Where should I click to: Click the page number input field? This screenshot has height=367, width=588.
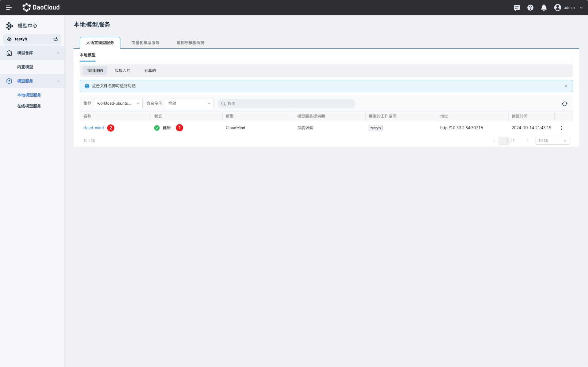[x=504, y=141]
